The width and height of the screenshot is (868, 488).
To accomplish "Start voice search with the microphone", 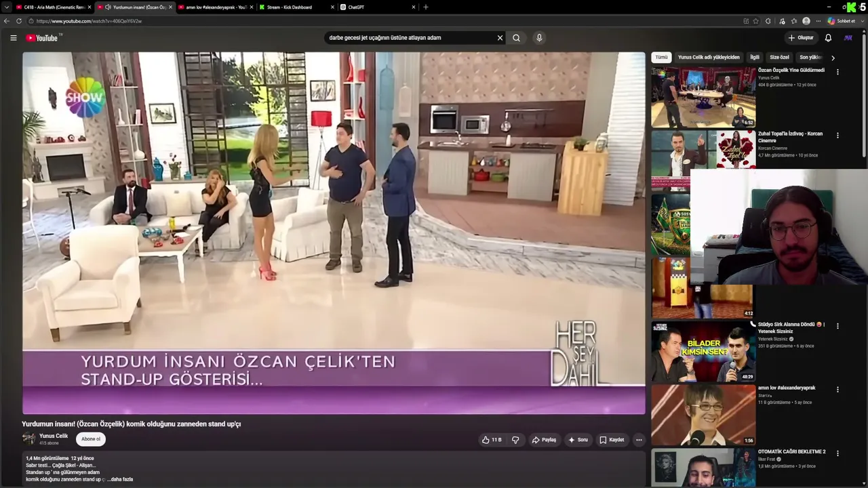I will click(x=539, y=38).
